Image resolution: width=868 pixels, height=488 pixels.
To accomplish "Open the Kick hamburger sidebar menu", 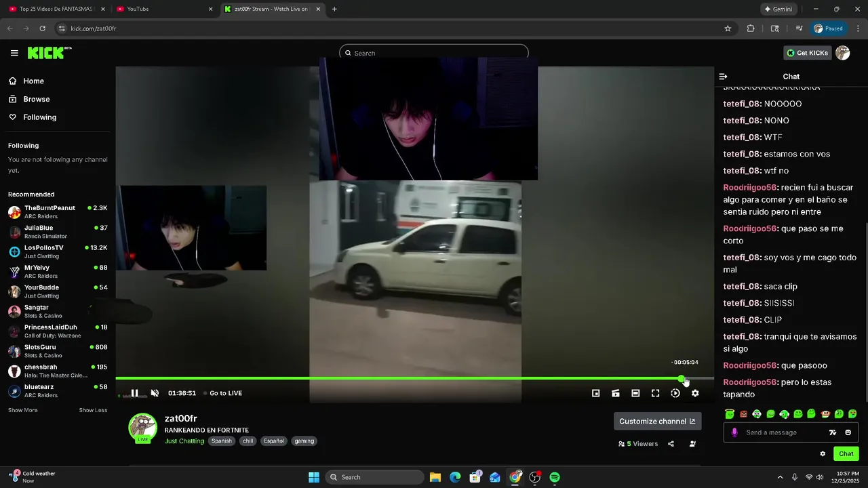I will point(14,53).
